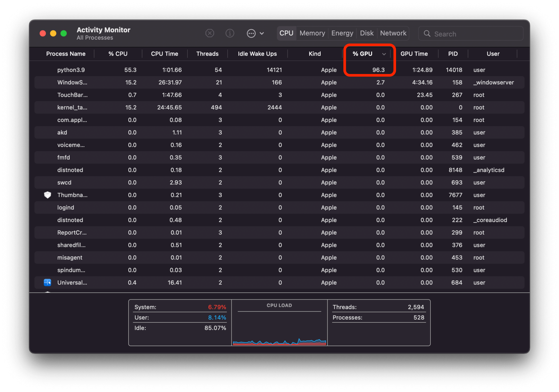Screen dimensions: 559x392
Task: Click the Universal Control app icon
Action: (47, 283)
